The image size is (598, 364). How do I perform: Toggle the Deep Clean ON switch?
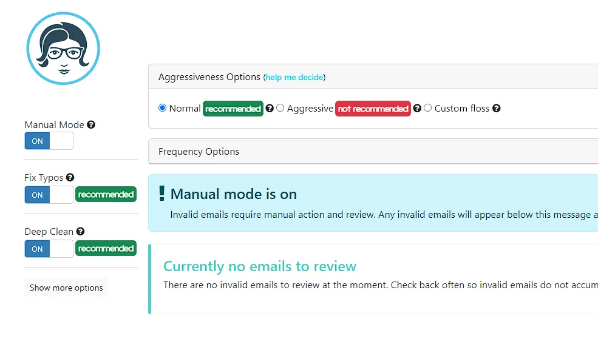(x=49, y=249)
